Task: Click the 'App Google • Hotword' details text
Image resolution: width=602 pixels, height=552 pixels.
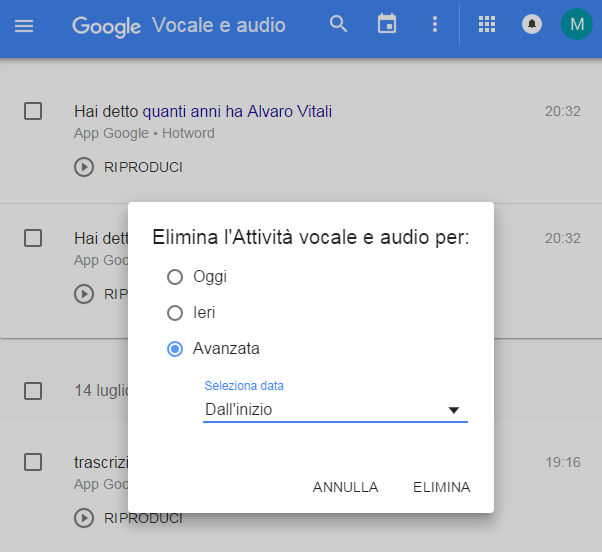Action: coord(144,133)
